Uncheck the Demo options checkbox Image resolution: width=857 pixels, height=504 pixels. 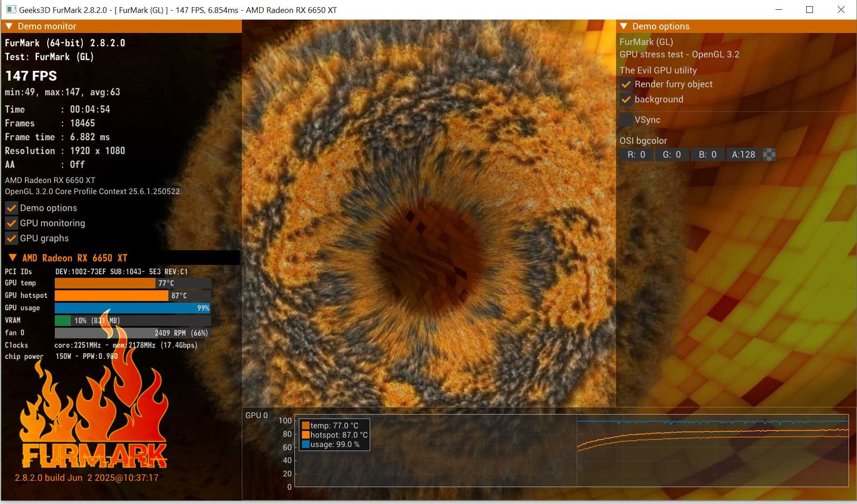click(x=12, y=208)
